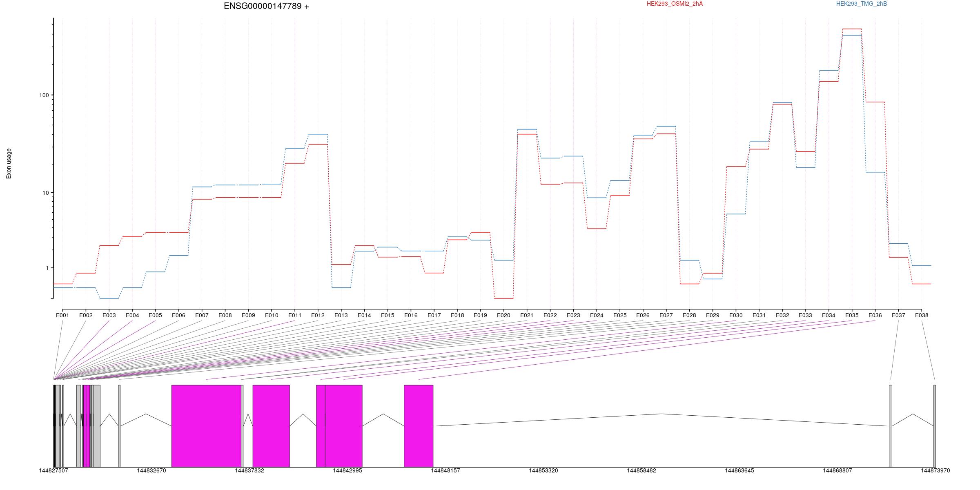980x490 pixels.
Task: Click the blue E030 usage segment
Action: click(736, 214)
